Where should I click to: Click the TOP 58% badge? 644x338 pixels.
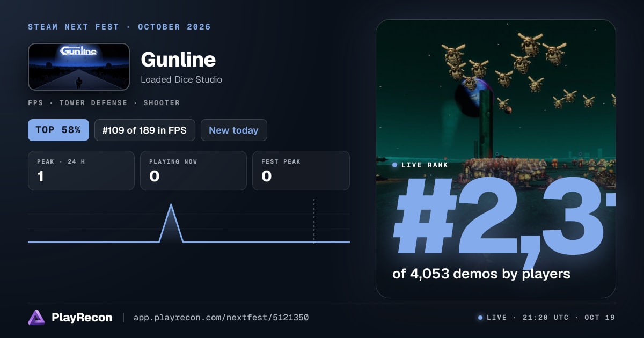click(x=58, y=130)
